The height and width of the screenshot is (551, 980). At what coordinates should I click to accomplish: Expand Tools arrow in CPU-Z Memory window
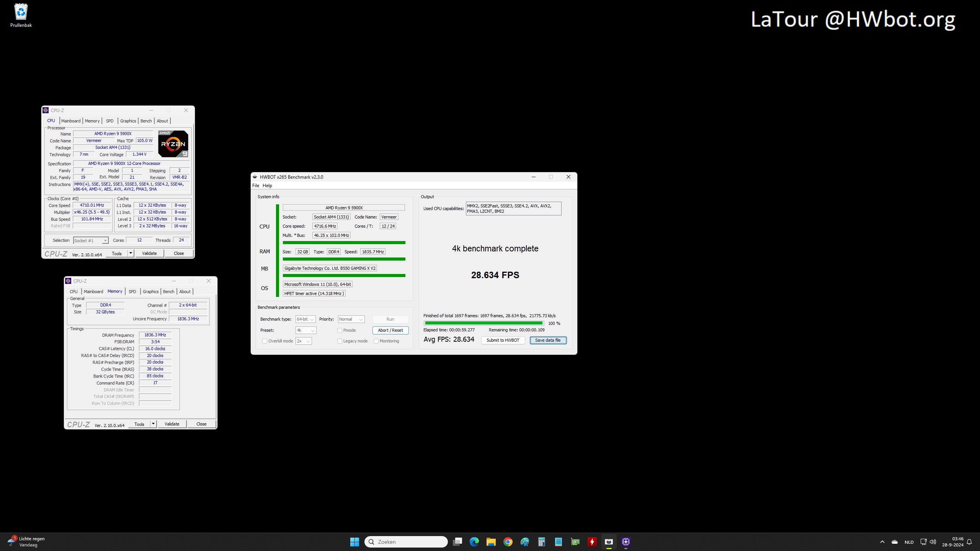coord(153,424)
